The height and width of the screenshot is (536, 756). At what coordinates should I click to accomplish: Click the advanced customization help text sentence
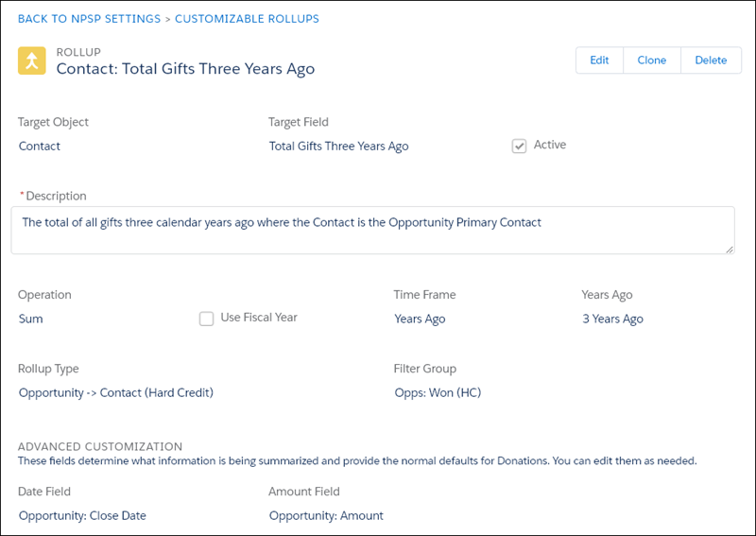click(357, 461)
